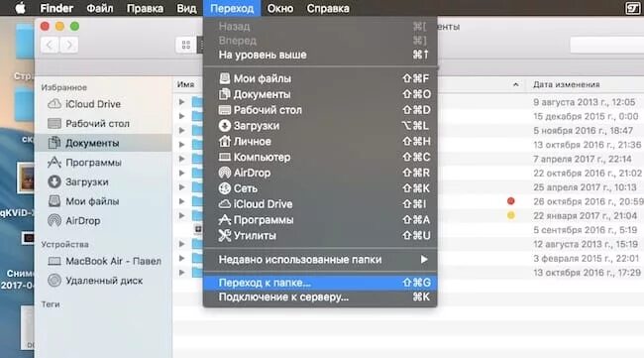Toggle the sort order arrow
Screen dimensions: 644x358
(516, 84)
